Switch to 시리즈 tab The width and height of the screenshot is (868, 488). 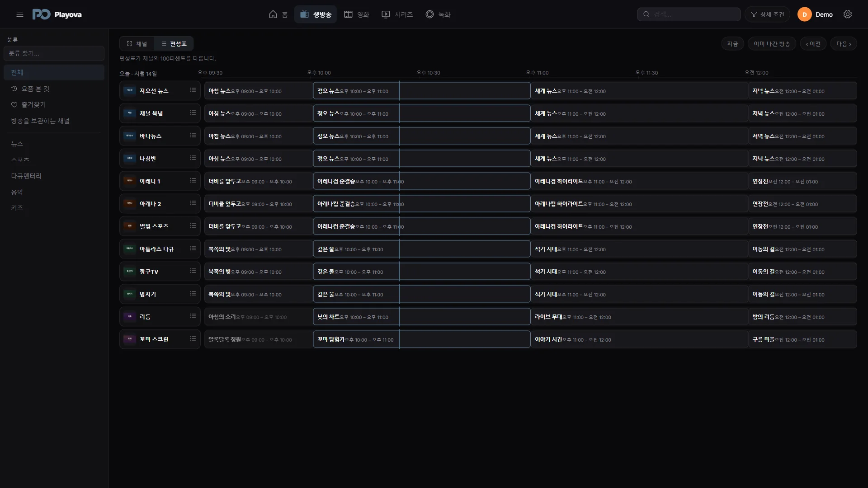(397, 14)
